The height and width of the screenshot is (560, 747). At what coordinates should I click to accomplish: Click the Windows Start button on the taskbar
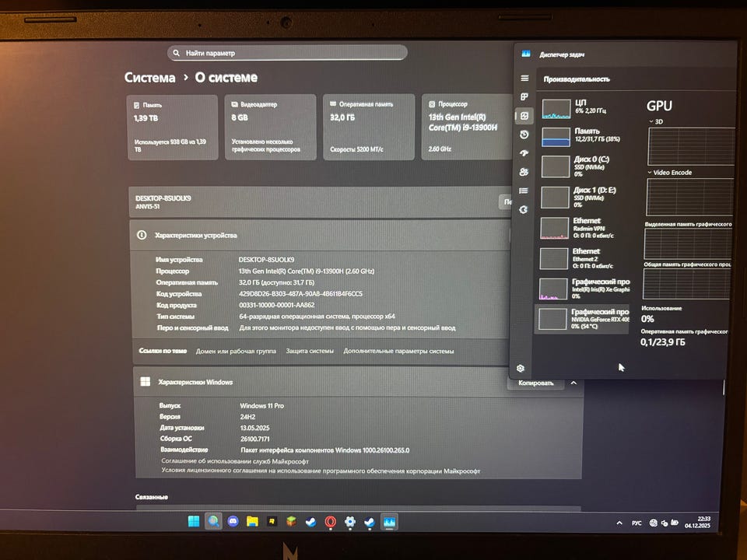[194, 521]
